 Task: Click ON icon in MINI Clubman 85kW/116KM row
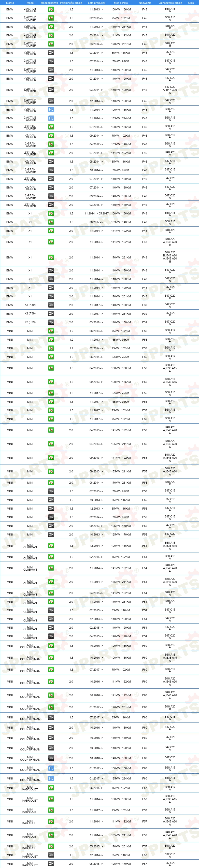(51, 610)
